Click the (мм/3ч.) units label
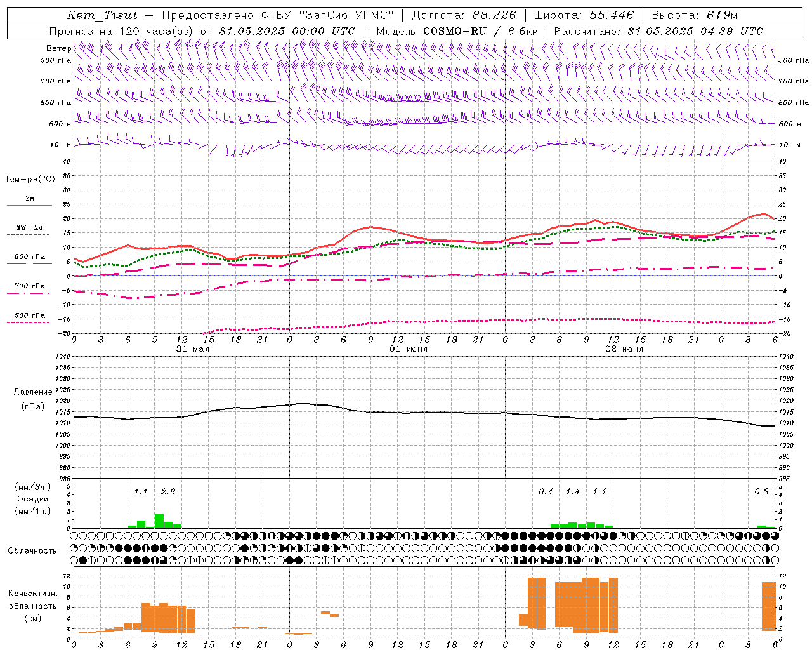Viewport: 812px width, 650px height. pyautogui.click(x=33, y=487)
